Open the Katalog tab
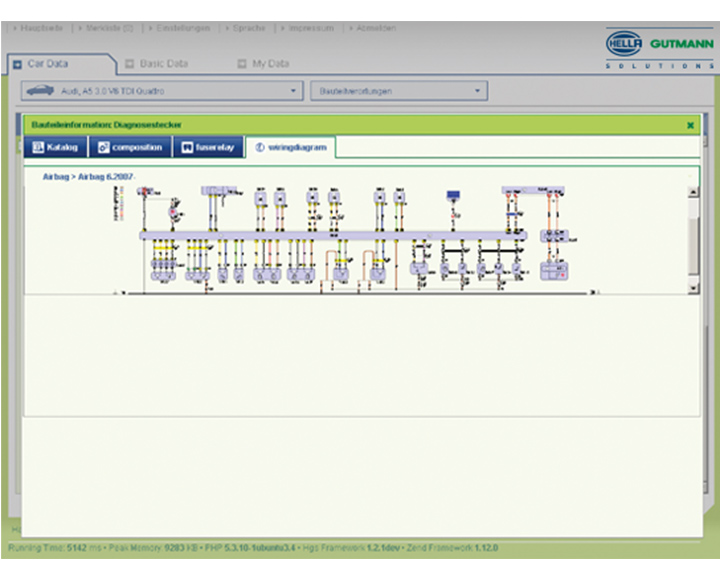Viewport: 720px width, 580px height. (55, 147)
